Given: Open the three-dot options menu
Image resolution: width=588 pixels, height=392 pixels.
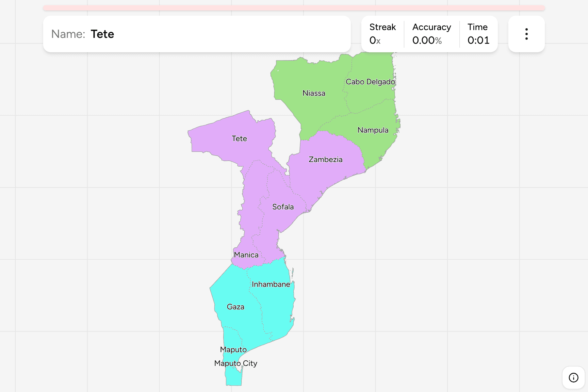Looking at the screenshot, I should point(526,34).
